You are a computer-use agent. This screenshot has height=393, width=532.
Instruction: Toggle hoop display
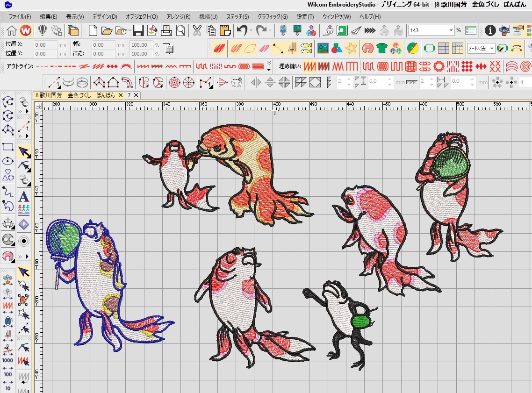429,48
